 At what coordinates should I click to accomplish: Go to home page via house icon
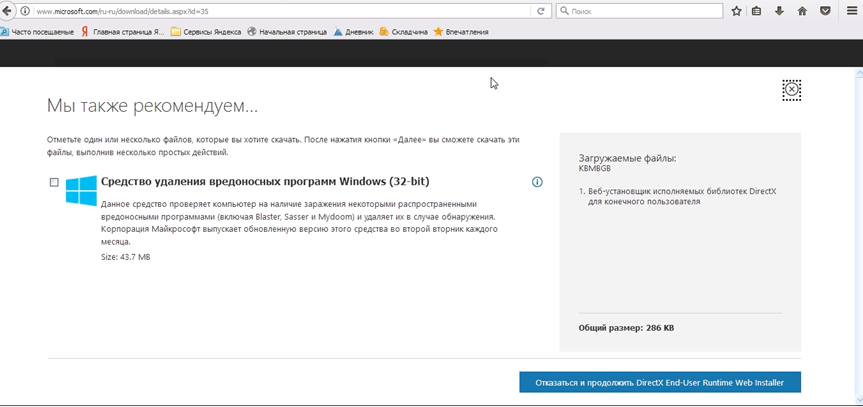coord(802,11)
